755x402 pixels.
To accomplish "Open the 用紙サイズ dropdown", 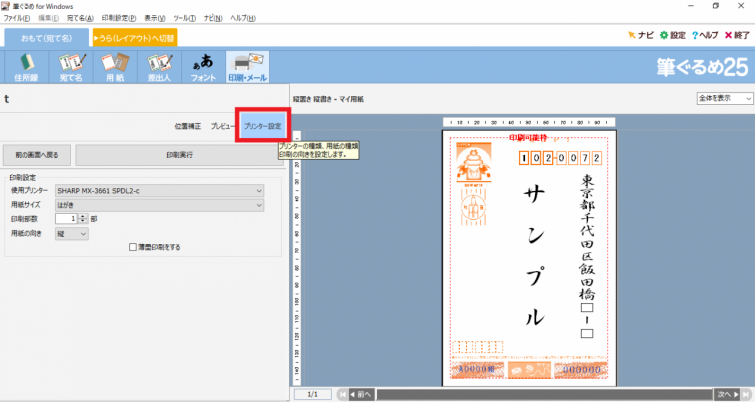I will pyautogui.click(x=159, y=205).
